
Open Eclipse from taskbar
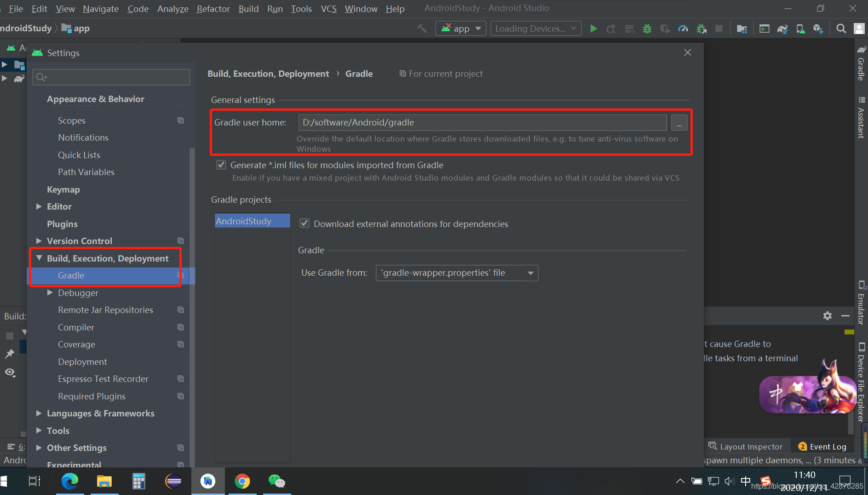[x=173, y=481]
